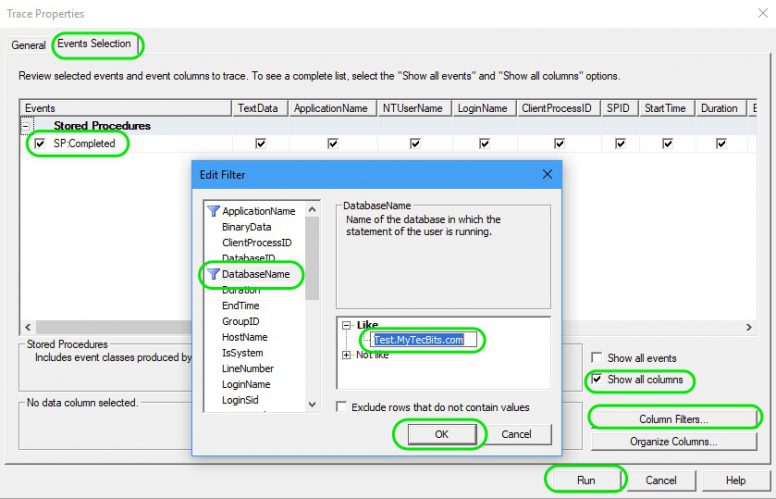Viewport: 776px width, 499px height.
Task: Select EndTime in filter list
Action: pos(241,305)
